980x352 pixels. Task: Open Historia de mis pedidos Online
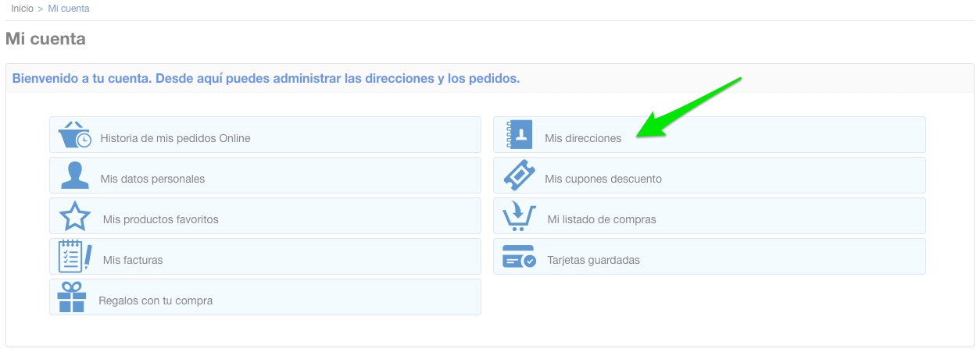tap(175, 138)
